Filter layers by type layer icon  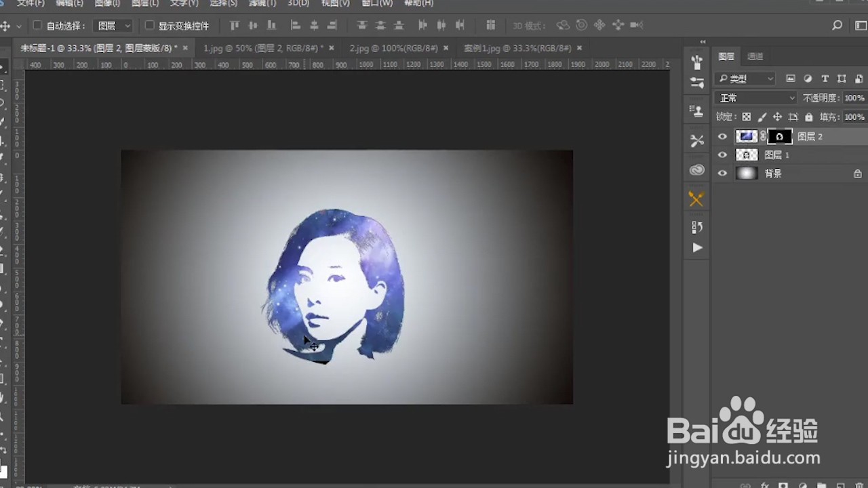(x=825, y=79)
